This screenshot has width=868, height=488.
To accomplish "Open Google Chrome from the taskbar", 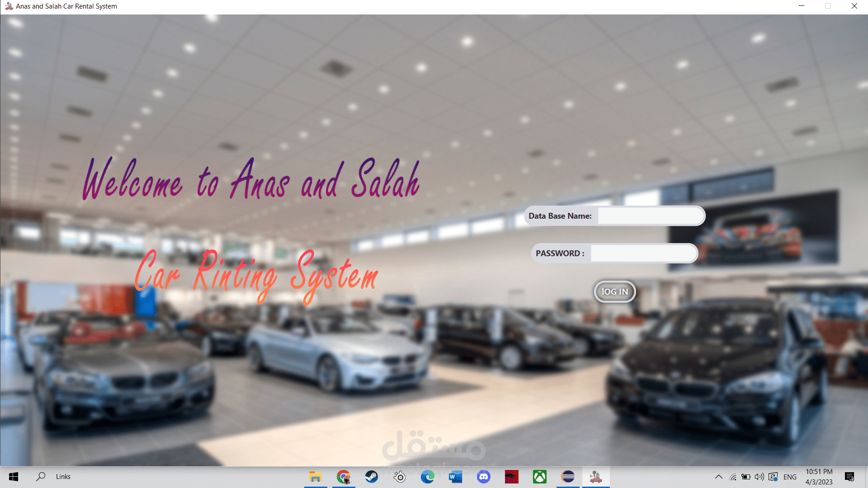I will 344,477.
